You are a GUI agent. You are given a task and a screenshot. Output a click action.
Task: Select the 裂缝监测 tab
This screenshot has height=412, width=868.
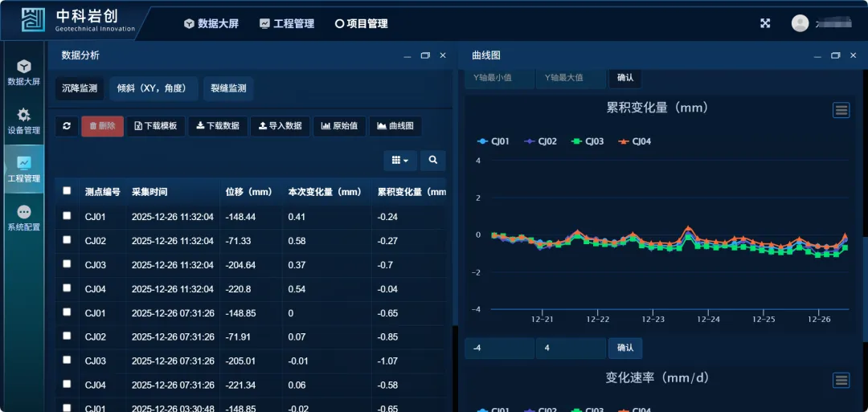point(228,88)
